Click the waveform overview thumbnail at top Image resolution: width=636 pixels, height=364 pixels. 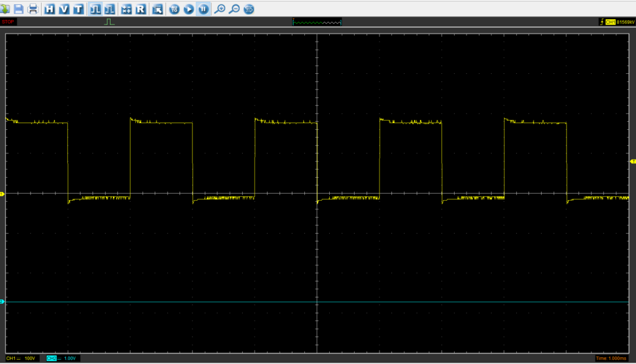pos(317,22)
